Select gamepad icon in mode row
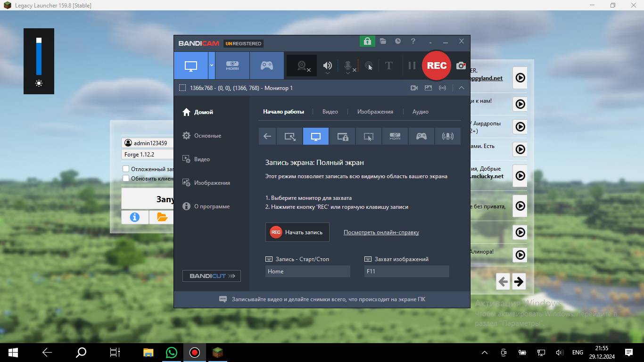The height and width of the screenshot is (362, 644). point(421,136)
